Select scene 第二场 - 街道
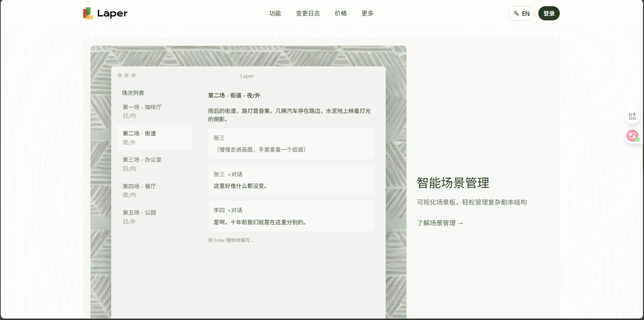Screen dimensions: 644x320 click(154, 138)
